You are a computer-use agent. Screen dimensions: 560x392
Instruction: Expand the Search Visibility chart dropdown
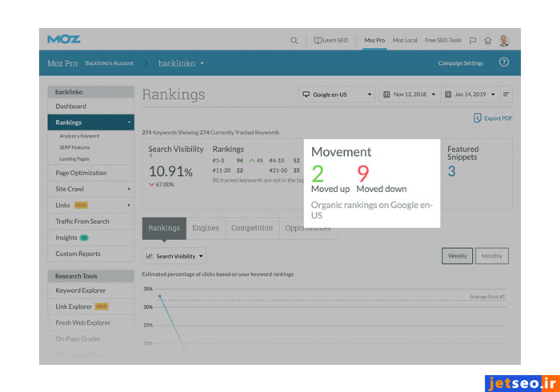tap(174, 256)
